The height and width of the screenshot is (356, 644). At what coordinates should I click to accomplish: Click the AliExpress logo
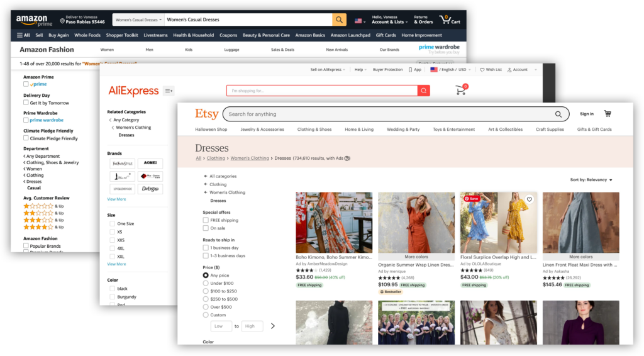click(x=133, y=91)
